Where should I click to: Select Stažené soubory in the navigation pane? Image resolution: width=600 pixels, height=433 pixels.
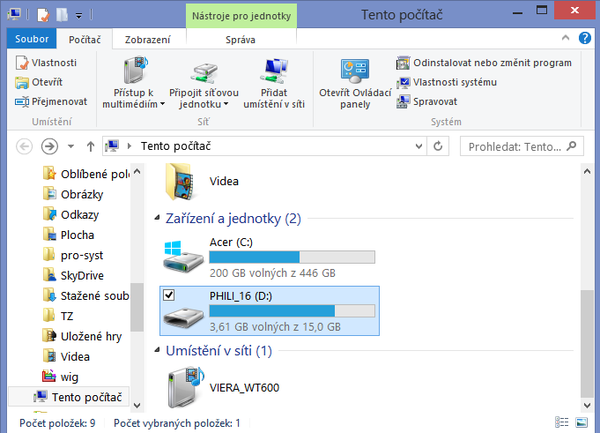click(x=86, y=296)
